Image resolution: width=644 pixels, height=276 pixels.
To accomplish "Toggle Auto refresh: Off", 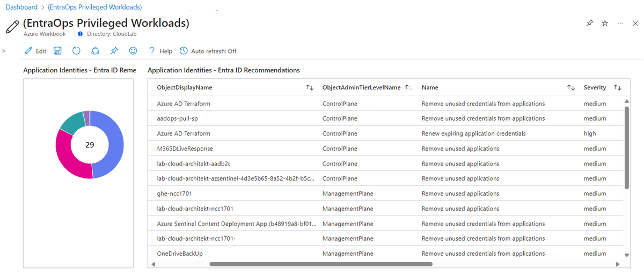I will (x=208, y=51).
